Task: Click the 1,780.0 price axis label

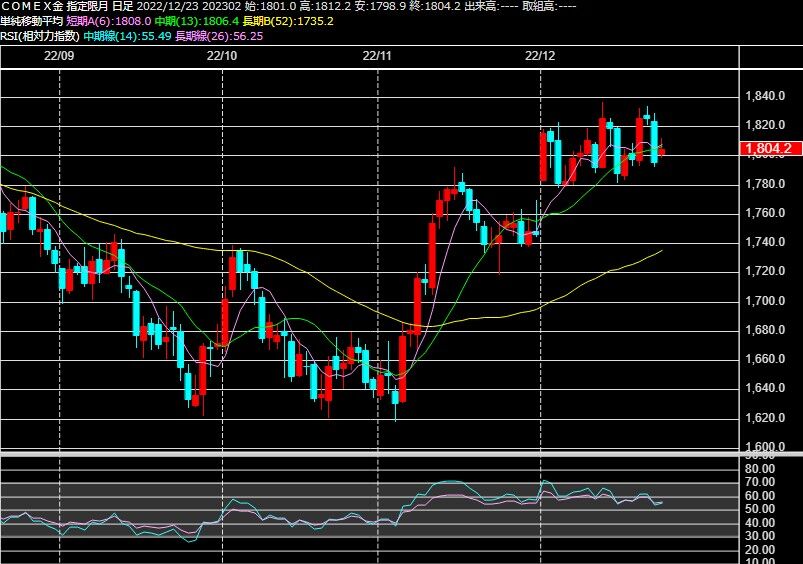Action: (765, 183)
